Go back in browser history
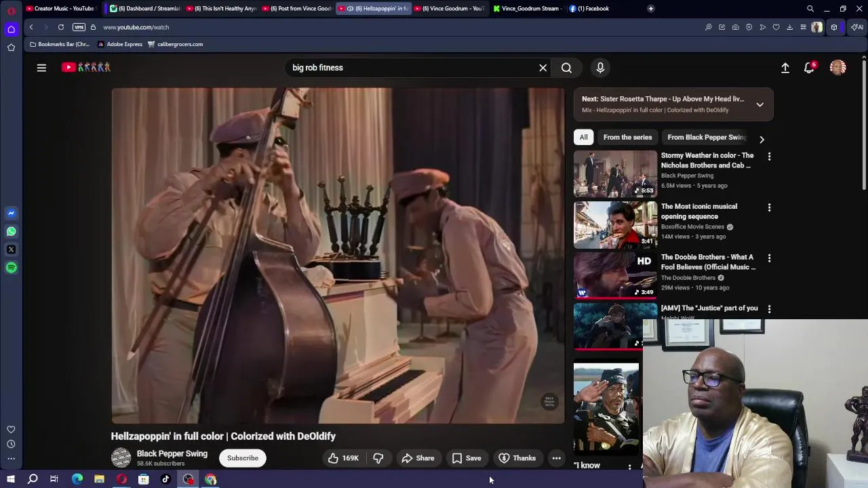 pyautogui.click(x=31, y=27)
